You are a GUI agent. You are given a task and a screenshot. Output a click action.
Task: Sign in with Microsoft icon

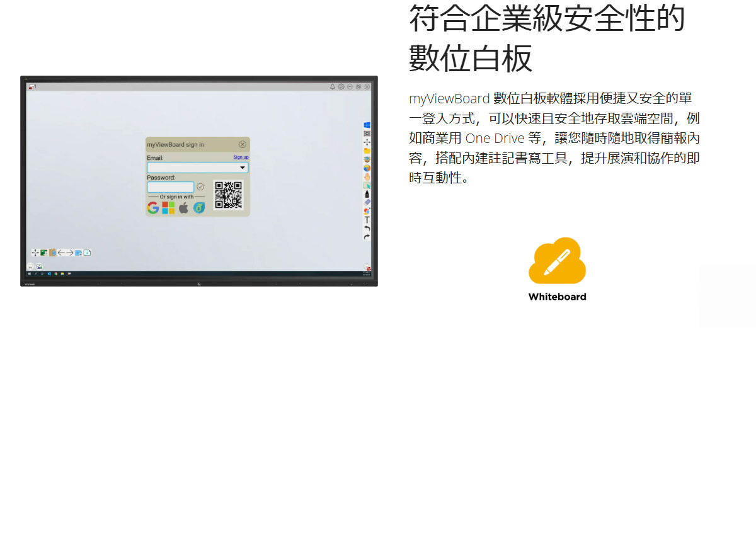pos(168,208)
